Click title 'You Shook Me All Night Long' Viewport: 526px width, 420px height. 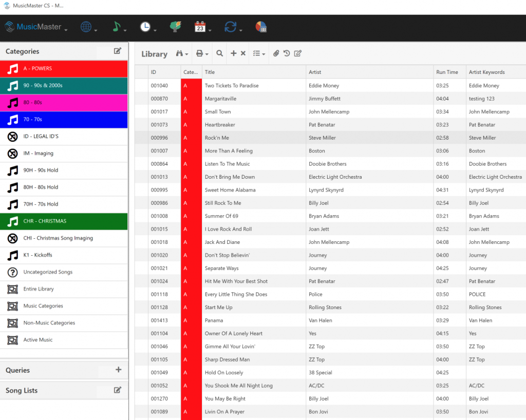(x=238, y=386)
